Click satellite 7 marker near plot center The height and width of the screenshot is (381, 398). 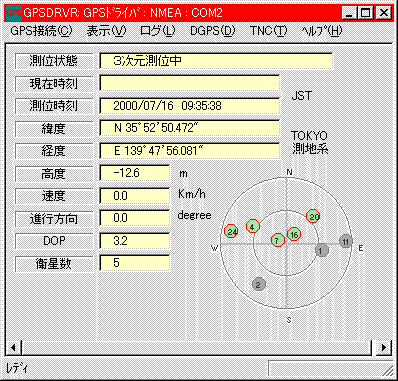point(278,240)
